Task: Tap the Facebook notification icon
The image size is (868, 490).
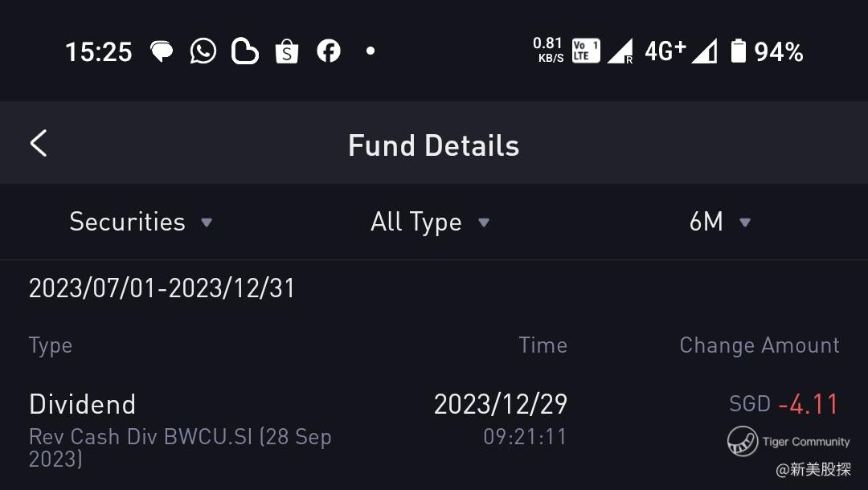Action: click(x=328, y=51)
